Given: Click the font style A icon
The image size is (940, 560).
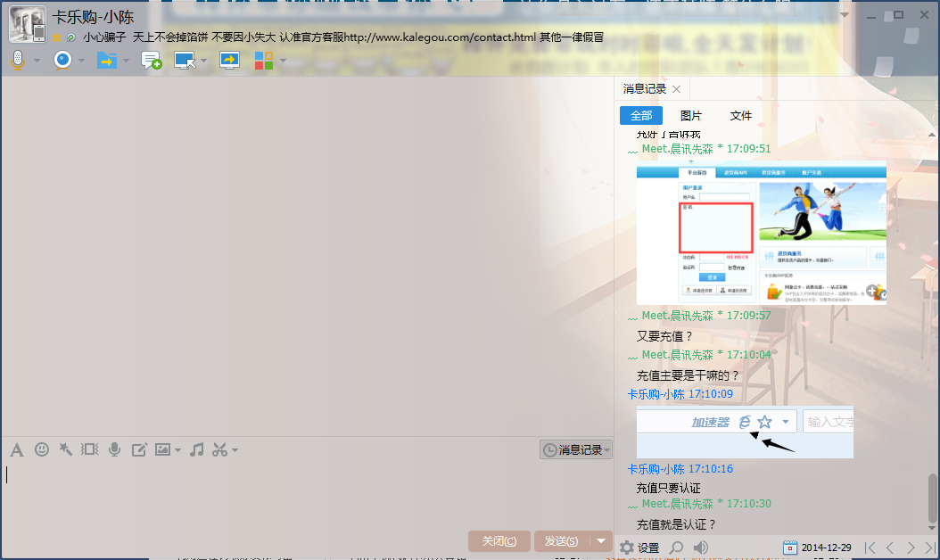Looking at the screenshot, I should [x=16, y=449].
